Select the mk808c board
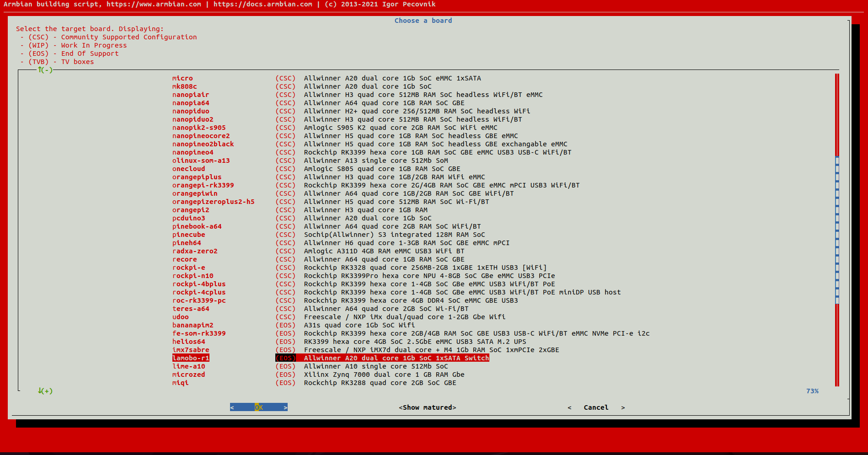Screen dimensions: 868x455 click(x=184, y=86)
